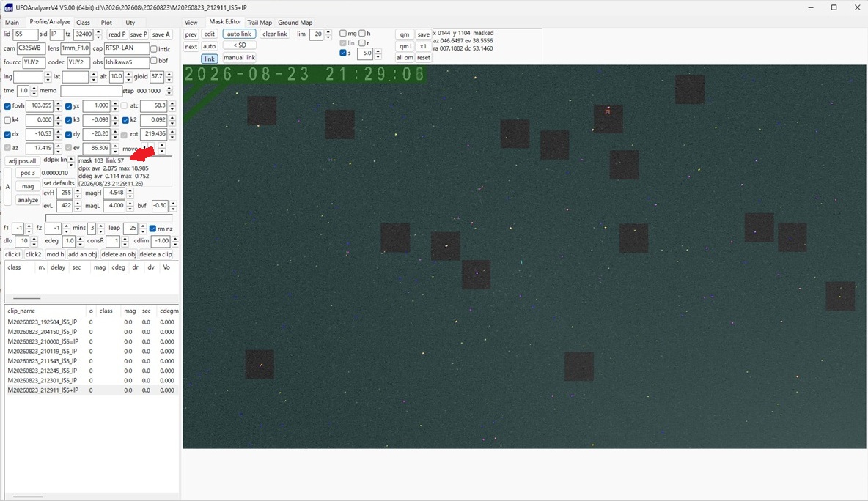The height and width of the screenshot is (501, 868).
Task: Click the read P button
Action: [x=117, y=34]
